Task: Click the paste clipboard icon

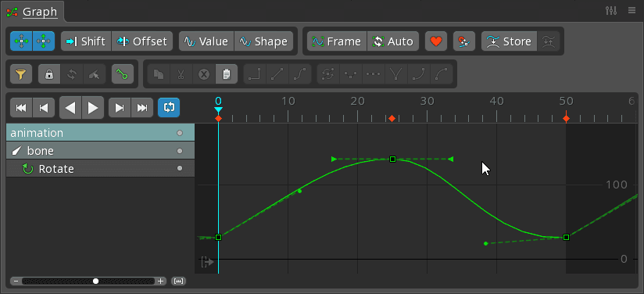Action: tap(226, 74)
